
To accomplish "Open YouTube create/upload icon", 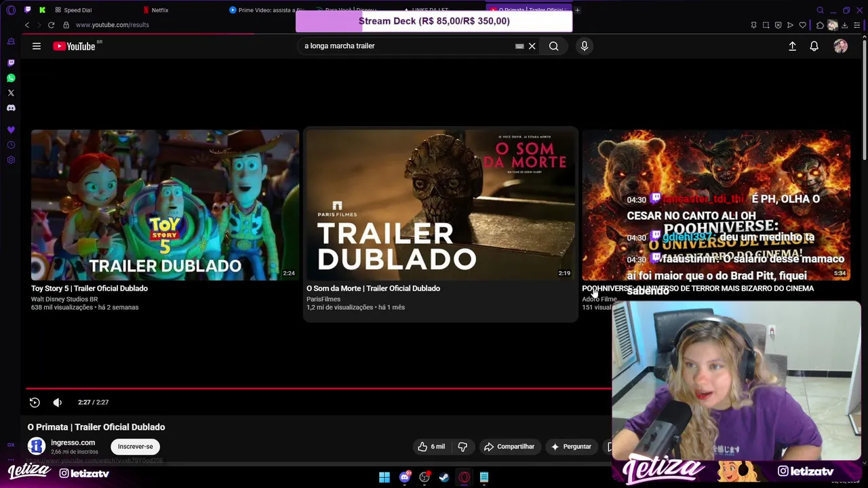I will (x=792, y=46).
